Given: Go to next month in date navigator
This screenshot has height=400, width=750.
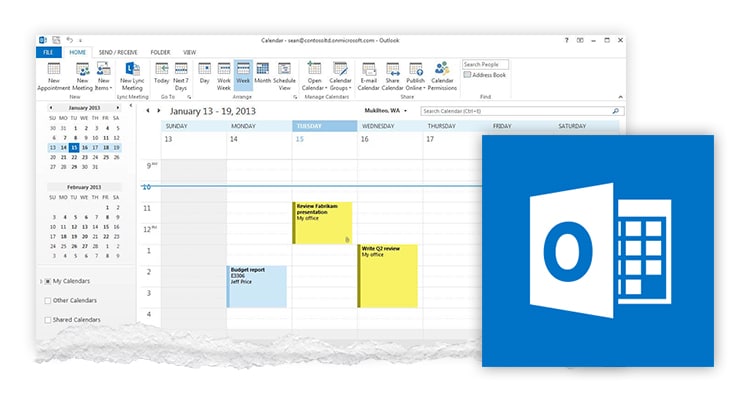Looking at the screenshot, I should [x=118, y=108].
